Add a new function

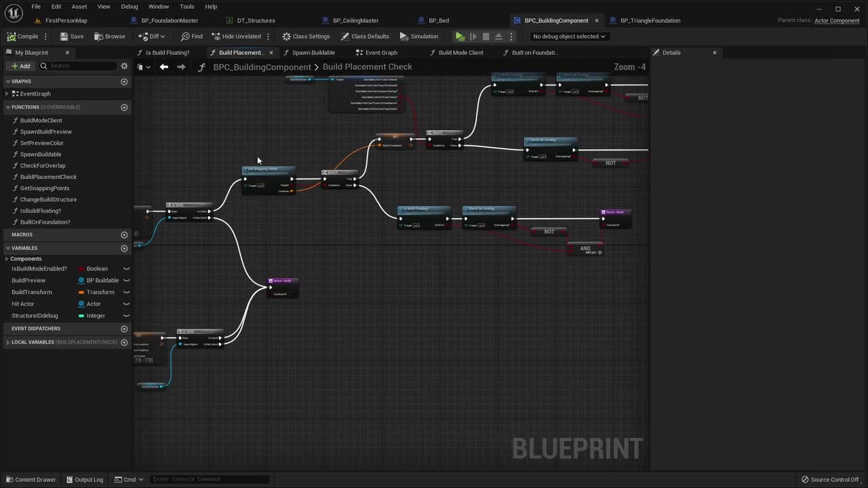tap(124, 107)
